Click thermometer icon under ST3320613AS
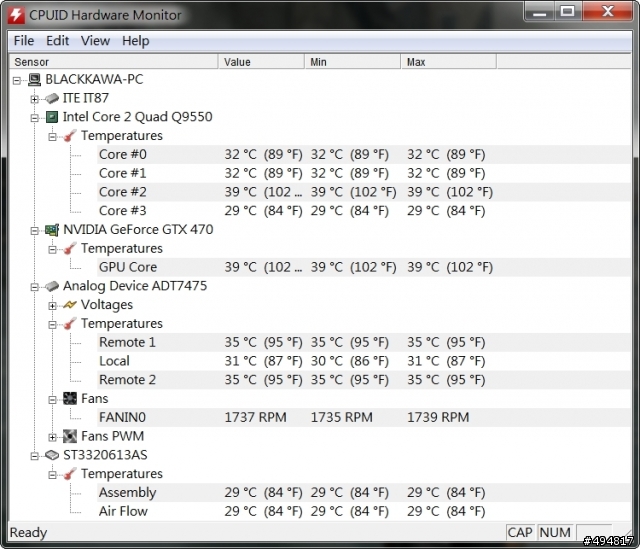 pyautogui.click(x=70, y=474)
